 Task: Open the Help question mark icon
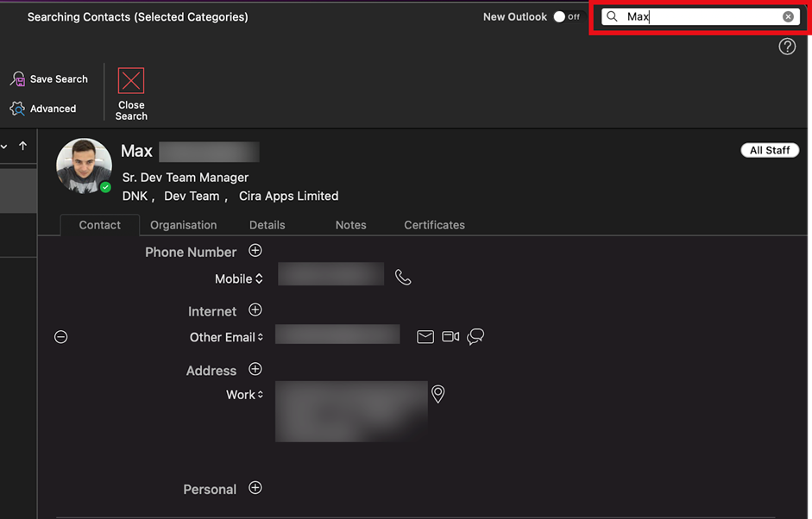[x=787, y=47]
